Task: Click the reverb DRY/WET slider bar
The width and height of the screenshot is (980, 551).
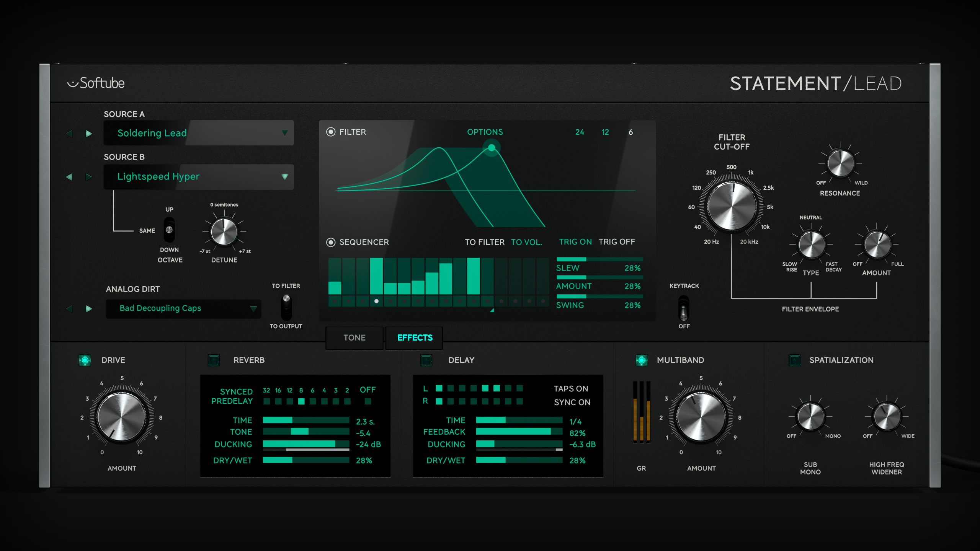Action: [305, 460]
